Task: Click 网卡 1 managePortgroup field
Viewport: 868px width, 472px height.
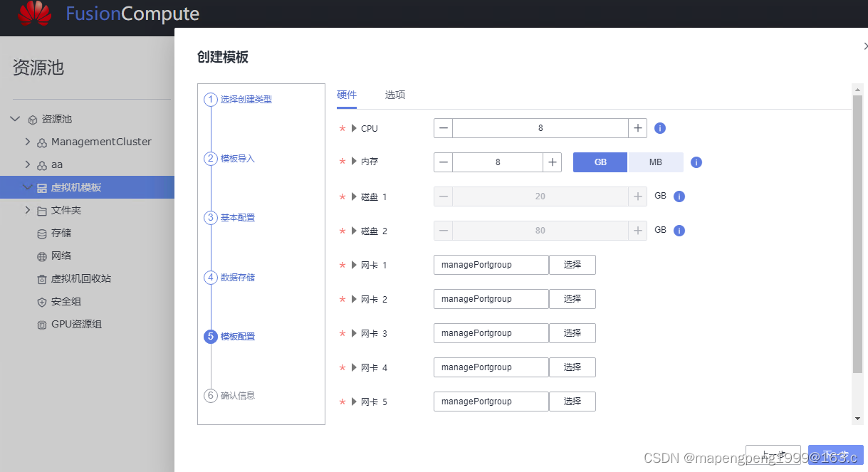Action: pos(491,265)
